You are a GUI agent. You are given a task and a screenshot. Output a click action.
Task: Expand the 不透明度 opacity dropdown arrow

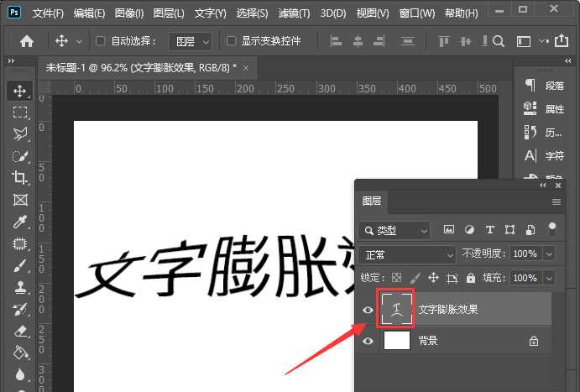tap(549, 253)
